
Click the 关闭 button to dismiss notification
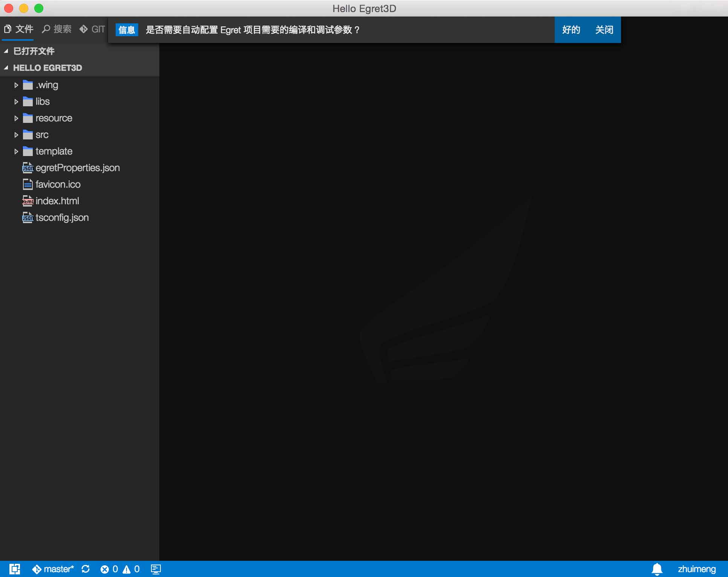[x=604, y=30]
